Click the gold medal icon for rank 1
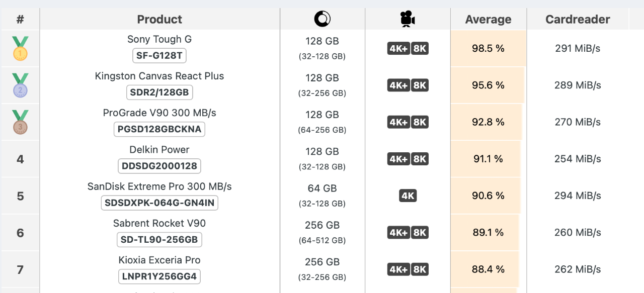The image size is (644, 293). (x=20, y=48)
